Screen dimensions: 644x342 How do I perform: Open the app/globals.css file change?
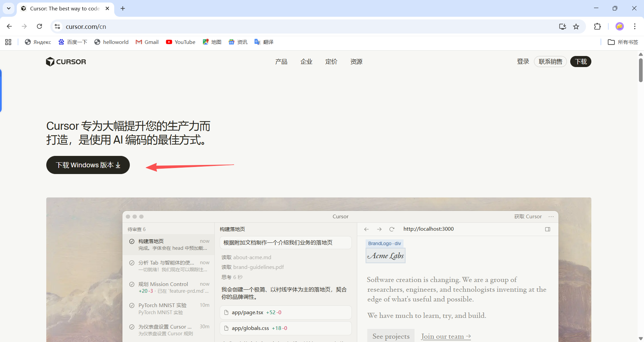point(286,328)
